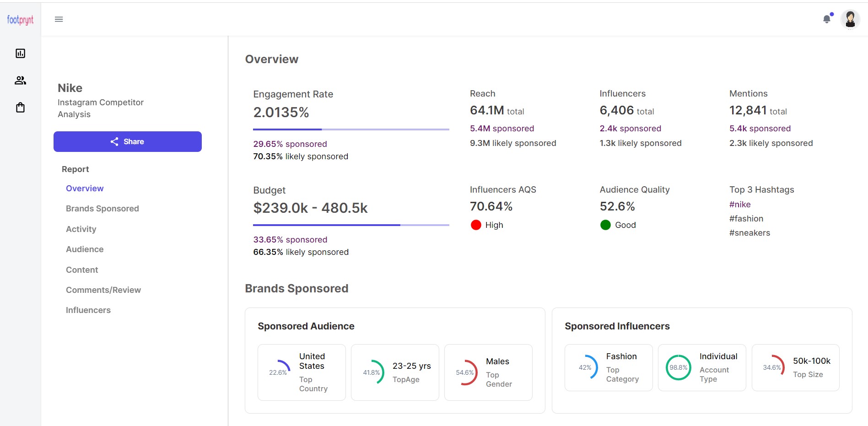Click the 33.65% sponsored budget text
Screen dimensions: 868x426
click(290, 240)
